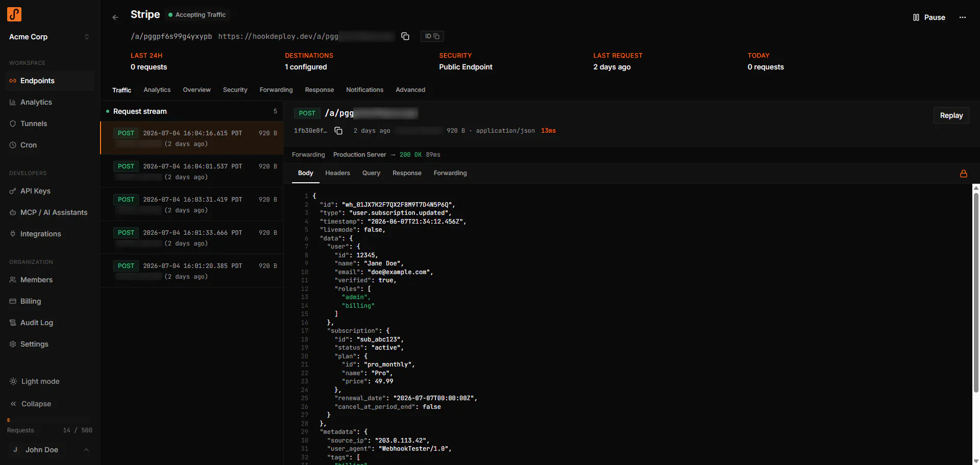Click the Tunnels icon in sidebar

(x=13, y=124)
